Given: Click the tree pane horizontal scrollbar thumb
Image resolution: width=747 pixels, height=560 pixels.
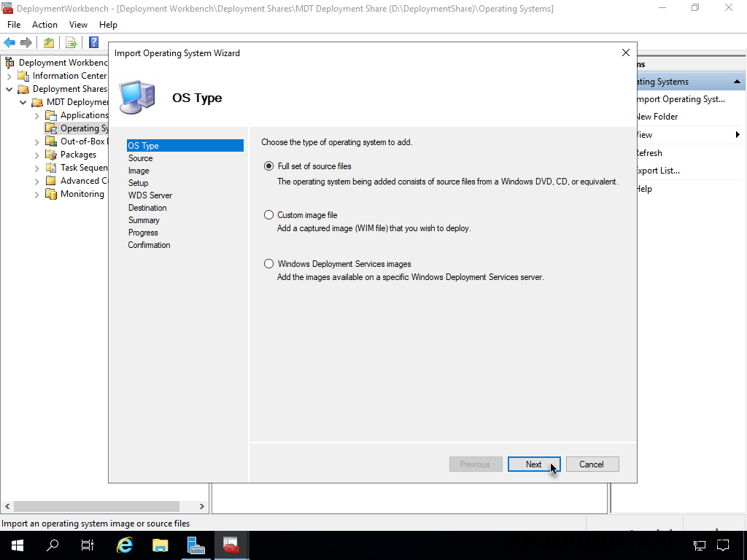Looking at the screenshot, I should (x=97, y=506).
